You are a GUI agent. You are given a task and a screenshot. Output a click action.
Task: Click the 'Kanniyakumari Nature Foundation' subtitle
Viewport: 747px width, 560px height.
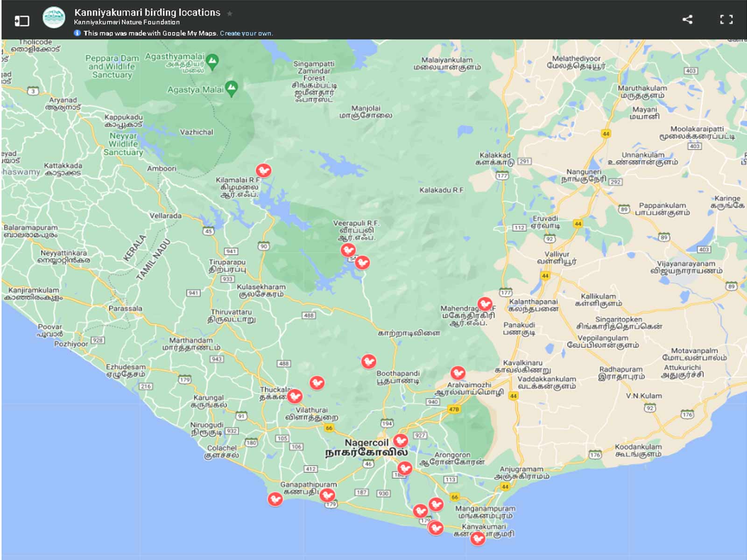[127, 22]
